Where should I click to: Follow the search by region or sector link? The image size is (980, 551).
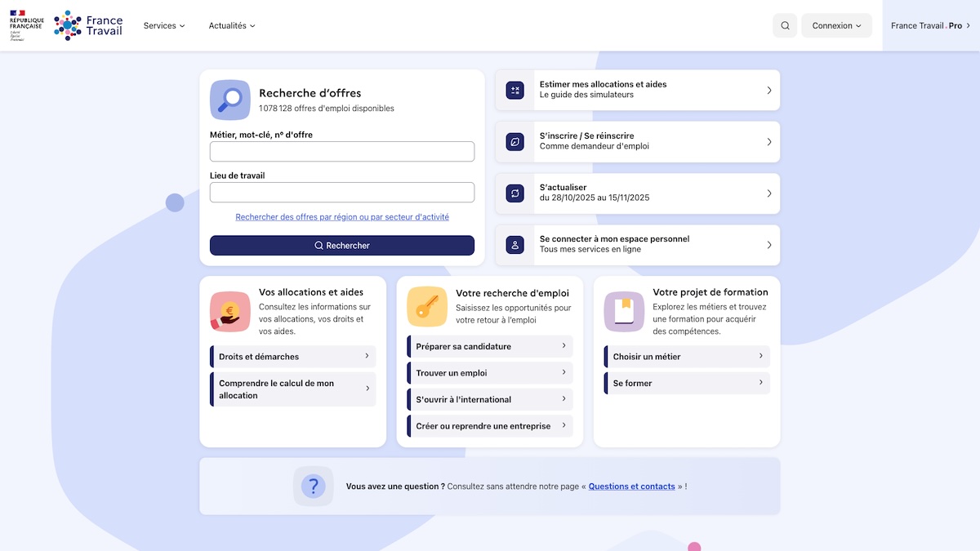click(x=342, y=217)
